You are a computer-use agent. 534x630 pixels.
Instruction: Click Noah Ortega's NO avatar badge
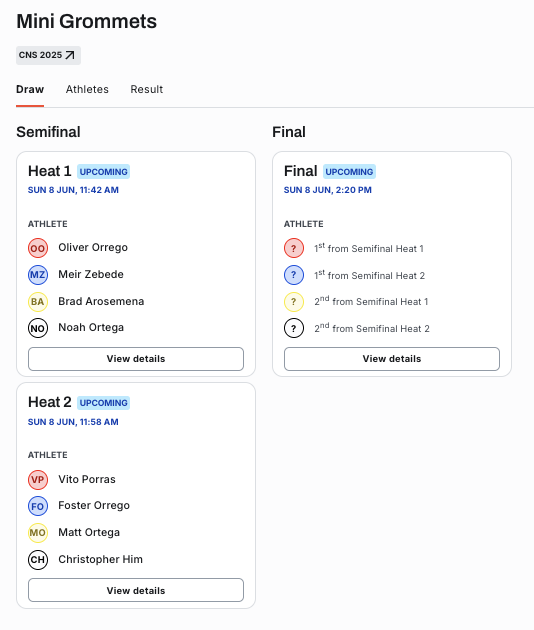point(38,328)
